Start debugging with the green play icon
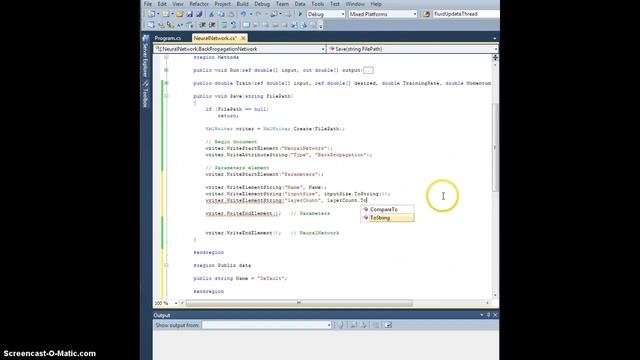Image resolution: width=640 pixels, height=360 pixels. click(300, 14)
